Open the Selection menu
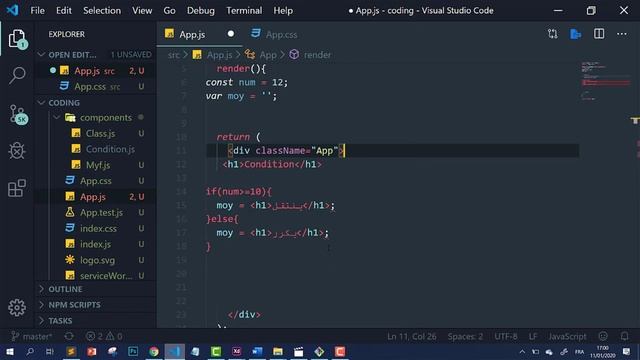 click(x=102, y=11)
